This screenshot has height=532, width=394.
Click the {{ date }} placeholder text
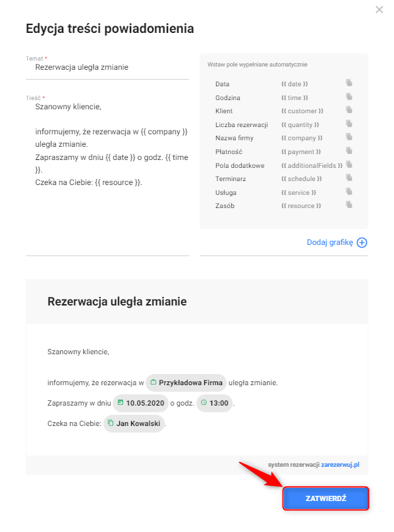coord(295,84)
